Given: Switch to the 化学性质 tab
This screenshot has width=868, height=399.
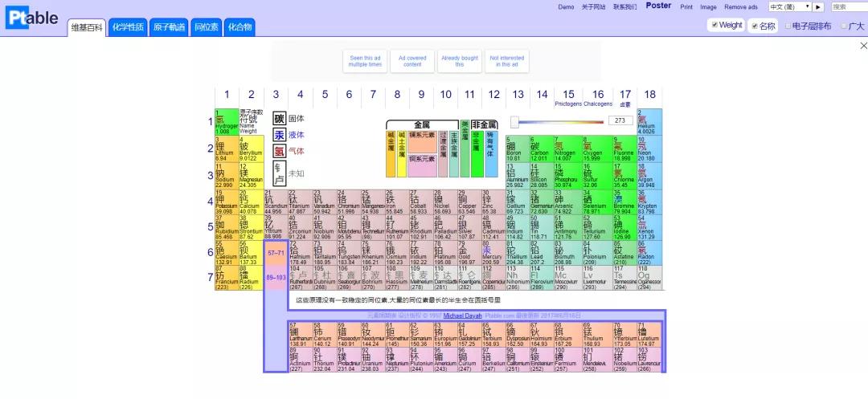Looking at the screenshot, I should pos(127,27).
